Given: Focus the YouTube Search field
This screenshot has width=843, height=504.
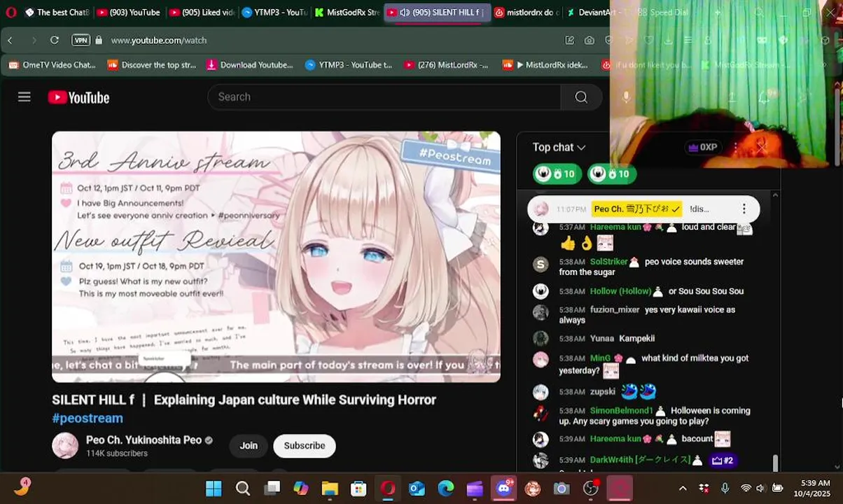Looking at the screenshot, I should pyautogui.click(x=384, y=97).
